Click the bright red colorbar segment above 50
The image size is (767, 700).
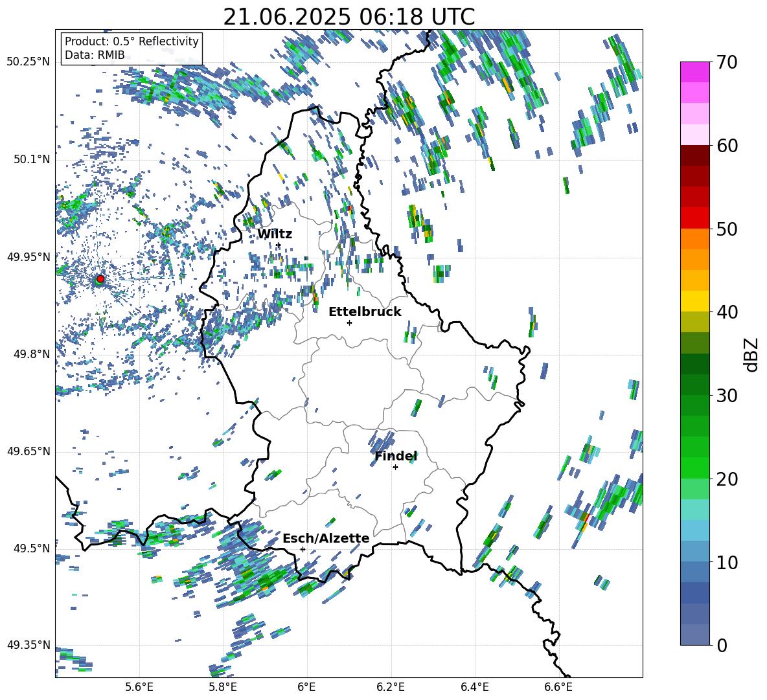coord(695,218)
